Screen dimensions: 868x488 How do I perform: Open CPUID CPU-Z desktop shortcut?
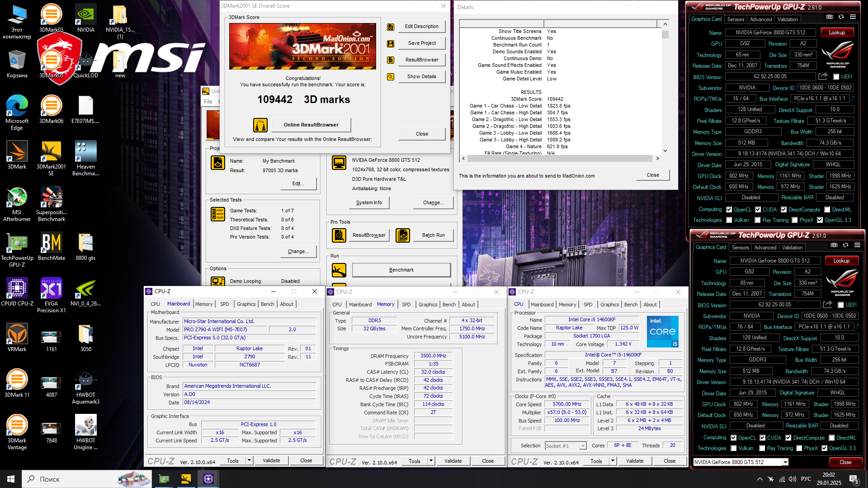click(17, 292)
